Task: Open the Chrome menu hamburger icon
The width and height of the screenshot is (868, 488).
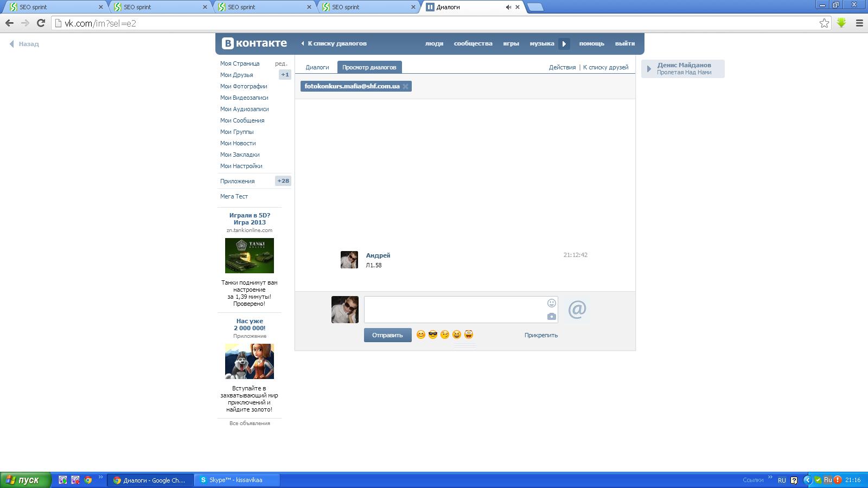Action: coord(859,23)
